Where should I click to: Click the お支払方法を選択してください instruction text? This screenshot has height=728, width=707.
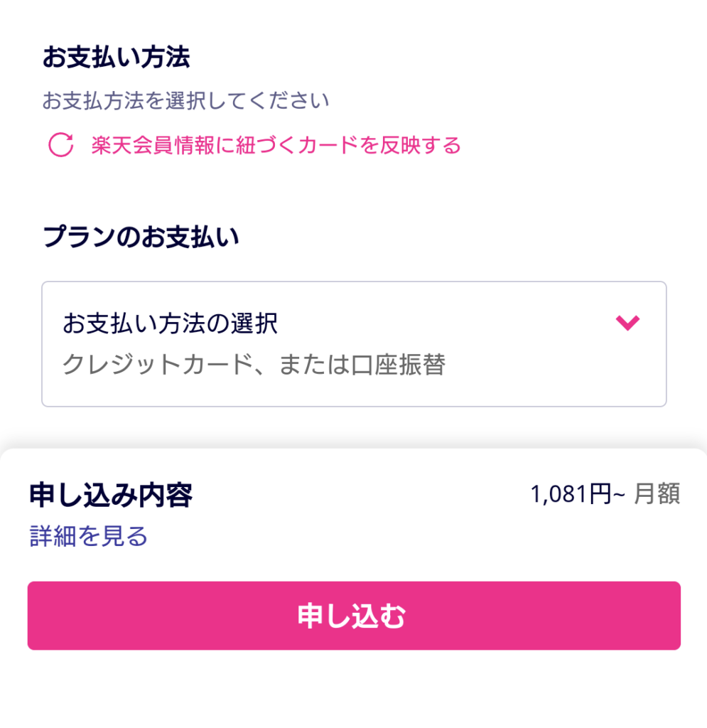coord(185,101)
